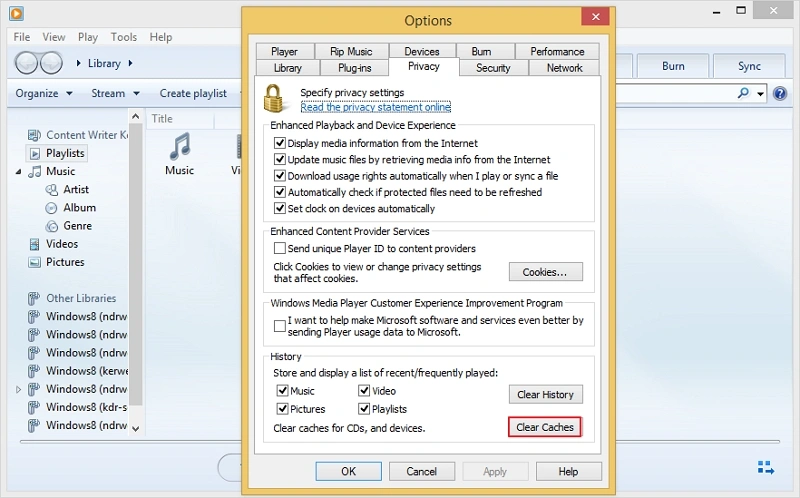Viewport: 800px width, 498px height.
Task: Click the Clear Caches button
Action: [x=545, y=427]
